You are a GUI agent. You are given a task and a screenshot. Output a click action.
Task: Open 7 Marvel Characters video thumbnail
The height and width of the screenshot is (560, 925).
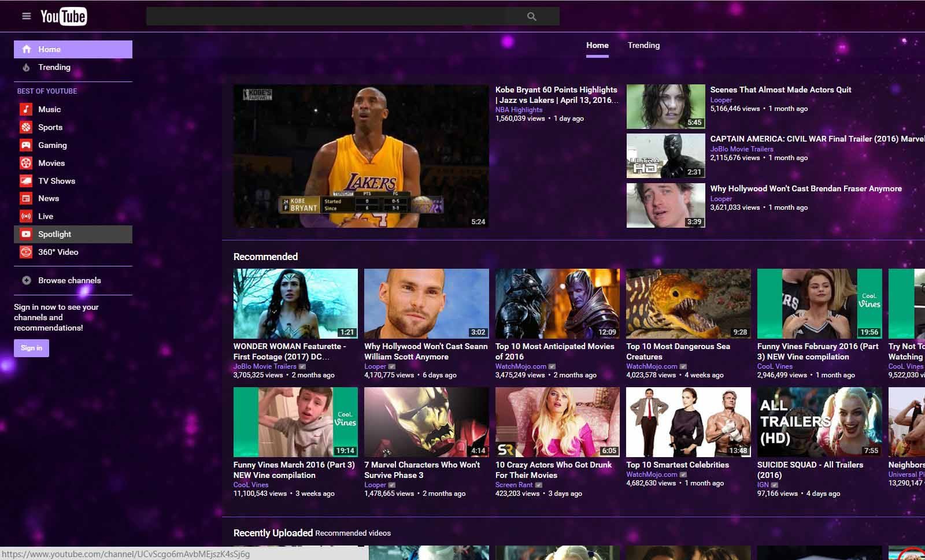click(427, 422)
